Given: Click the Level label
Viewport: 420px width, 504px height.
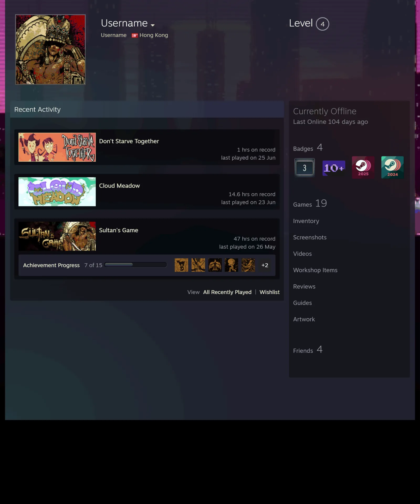Looking at the screenshot, I should click(301, 23).
